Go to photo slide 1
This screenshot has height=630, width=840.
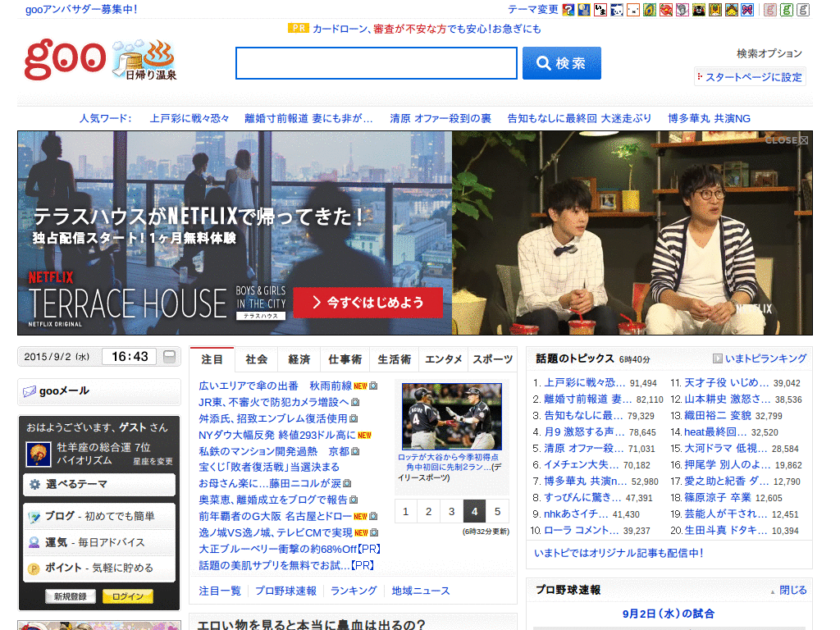pyautogui.click(x=405, y=512)
